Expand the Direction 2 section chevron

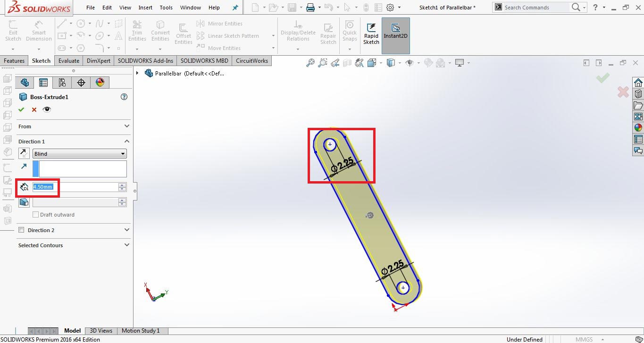pos(126,230)
